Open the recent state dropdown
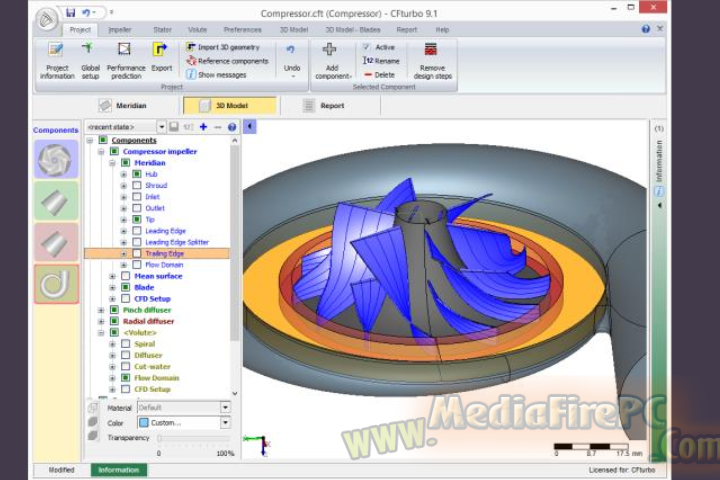720x480 pixels. click(x=162, y=126)
